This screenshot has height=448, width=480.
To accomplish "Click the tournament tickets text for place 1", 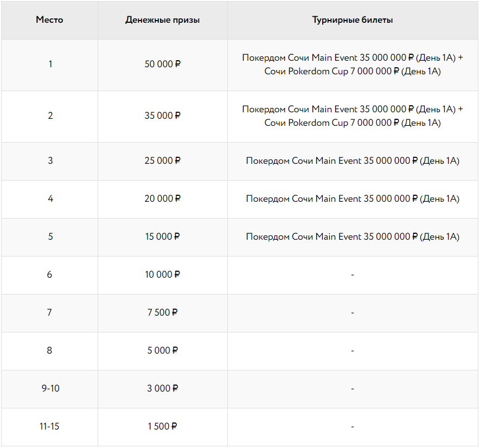I will pyautogui.click(x=353, y=65).
